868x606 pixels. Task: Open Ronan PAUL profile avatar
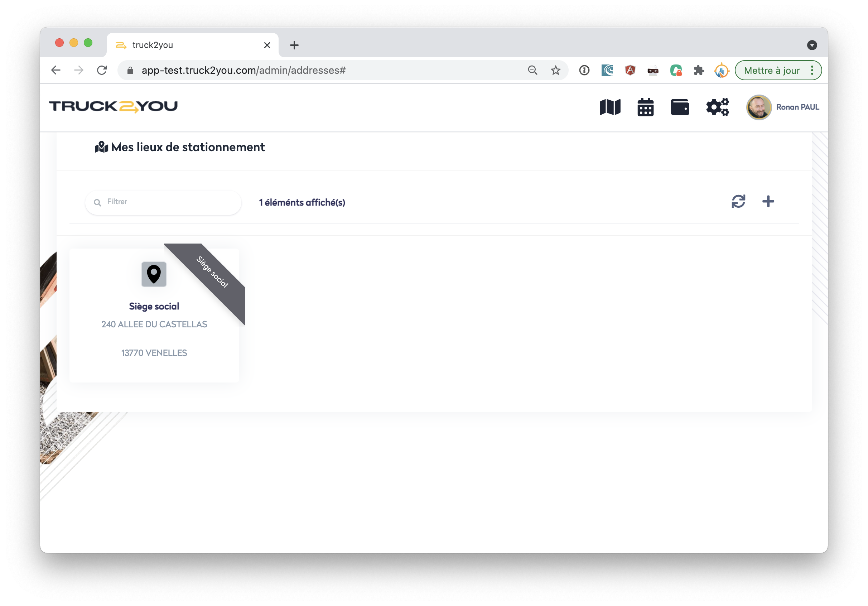pos(759,107)
